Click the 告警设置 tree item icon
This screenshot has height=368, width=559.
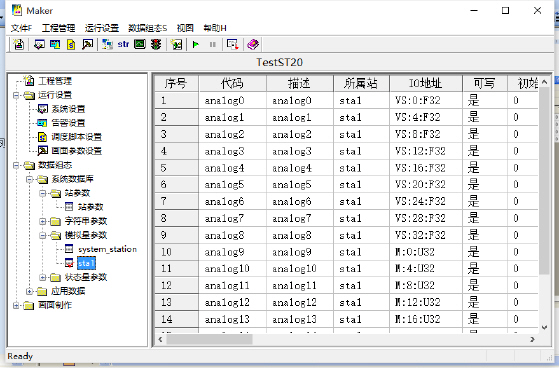tap(42, 123)
